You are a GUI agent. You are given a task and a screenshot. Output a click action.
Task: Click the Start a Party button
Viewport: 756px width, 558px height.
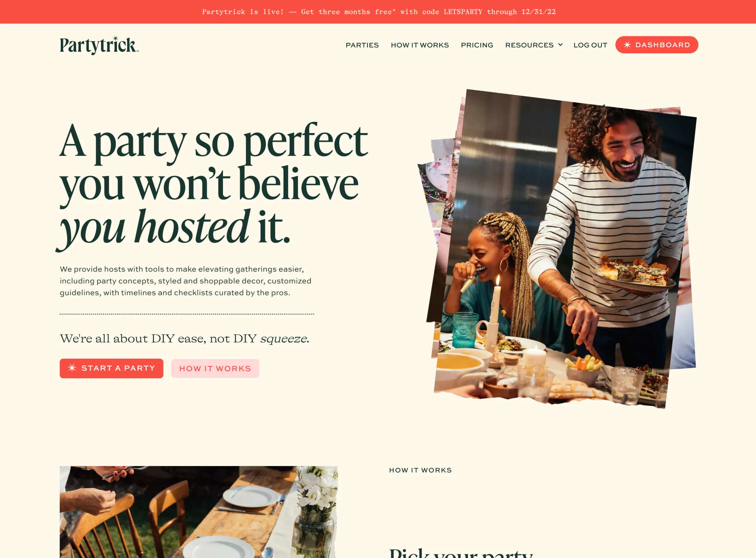tap(111, 368)
